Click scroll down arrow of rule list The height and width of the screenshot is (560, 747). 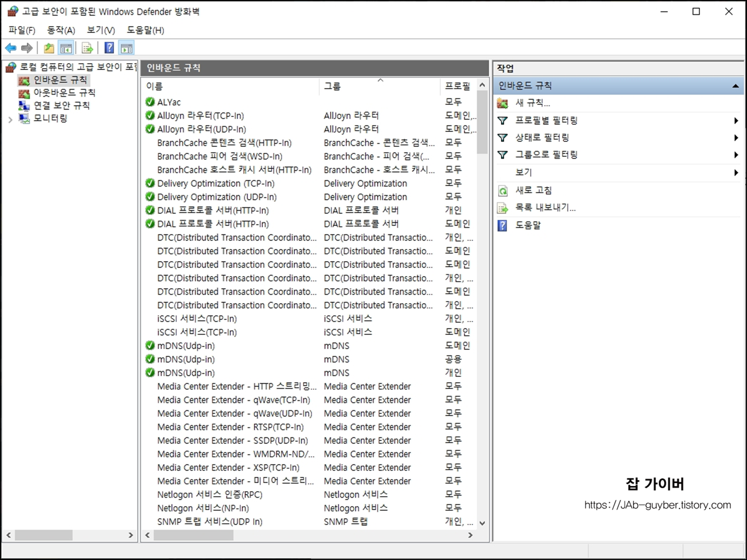482,523
